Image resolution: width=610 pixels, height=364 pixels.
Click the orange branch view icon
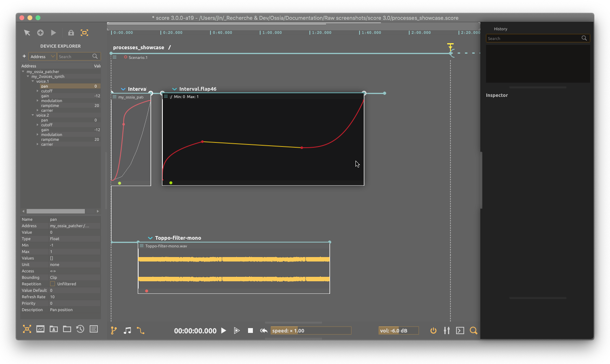tap(114, 331)
